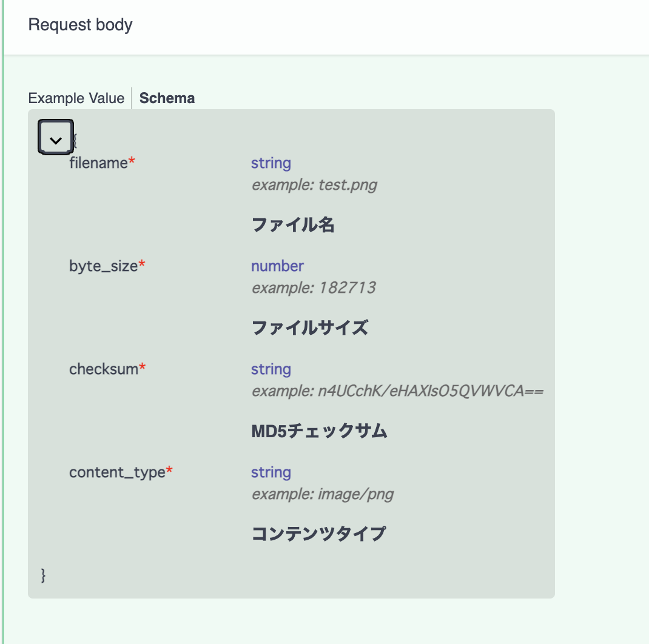Switch to the Example Value tab

coord(75,98)
